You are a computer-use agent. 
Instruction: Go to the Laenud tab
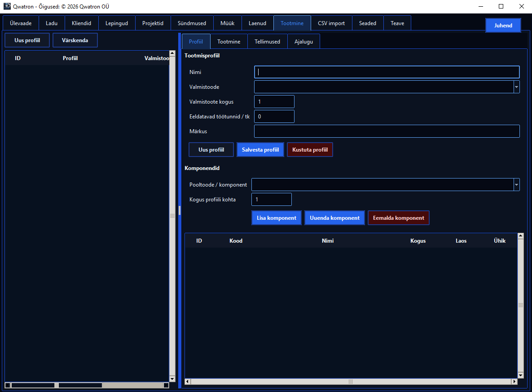coord(257,23)
